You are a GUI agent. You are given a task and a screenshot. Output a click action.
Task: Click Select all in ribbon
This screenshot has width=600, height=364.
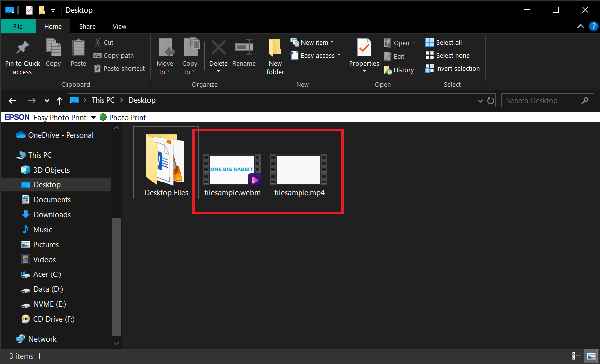point(444,43)
